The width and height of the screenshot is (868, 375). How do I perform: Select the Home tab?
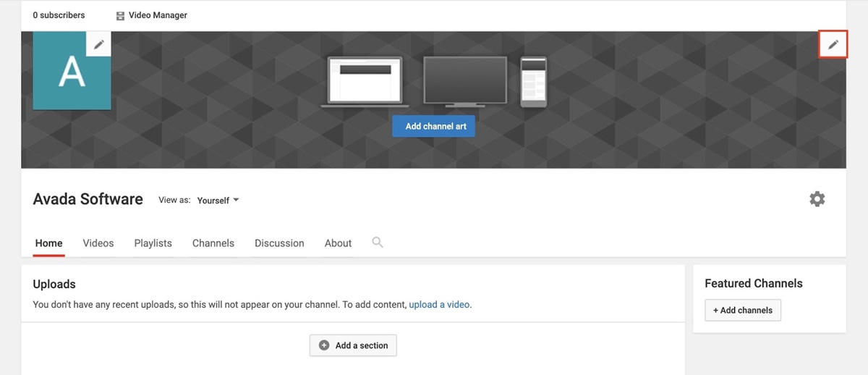(x=49, y=243)
